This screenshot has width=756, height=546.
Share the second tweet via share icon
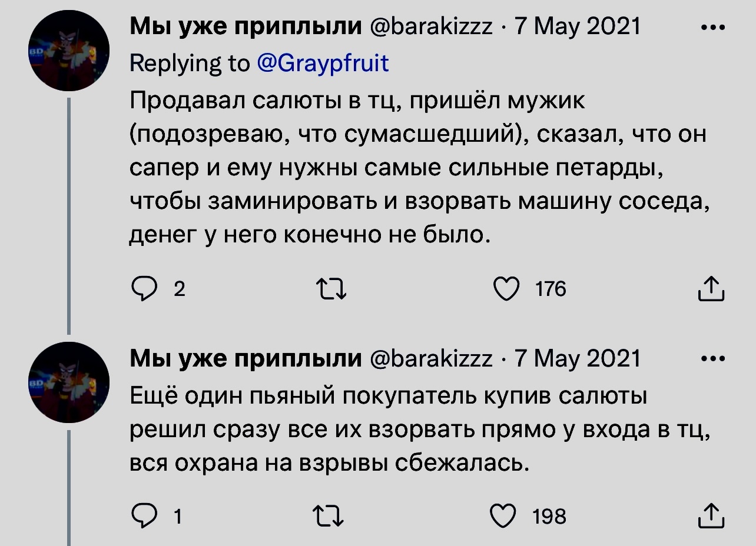pos(711,516)
